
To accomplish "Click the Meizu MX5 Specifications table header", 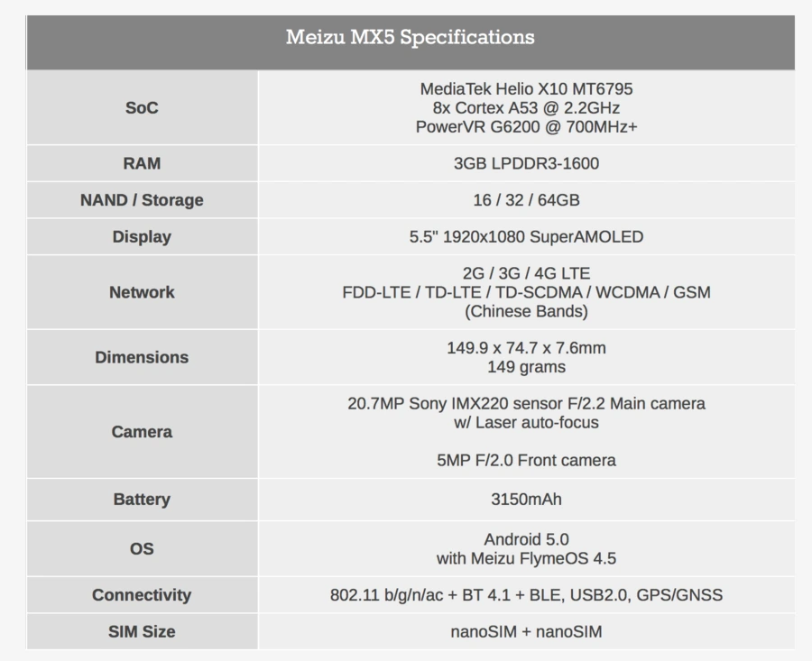I will click(410, 38).
